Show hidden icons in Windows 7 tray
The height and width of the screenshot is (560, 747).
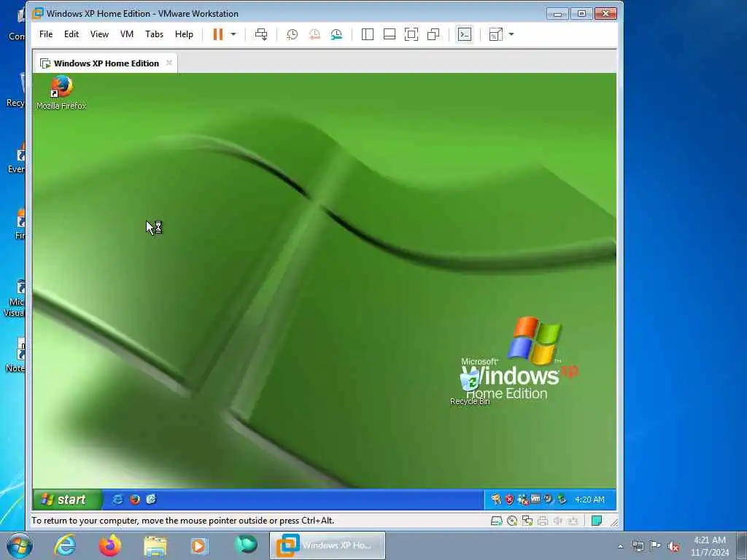point(620,547)
